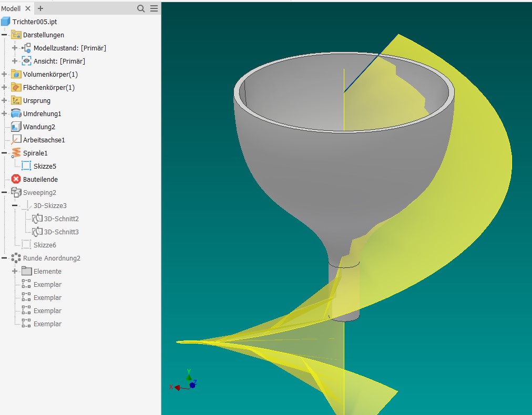532x415 pixels.
Task: Select the 3D-Skizze3 label
Action: [50, 205]
